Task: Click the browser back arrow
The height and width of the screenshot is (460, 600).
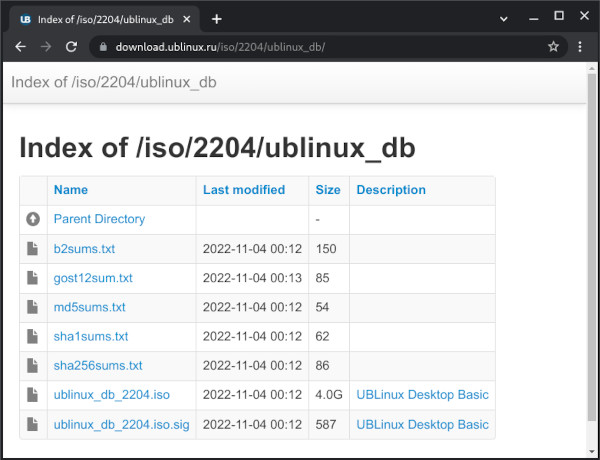Action: 20,47
